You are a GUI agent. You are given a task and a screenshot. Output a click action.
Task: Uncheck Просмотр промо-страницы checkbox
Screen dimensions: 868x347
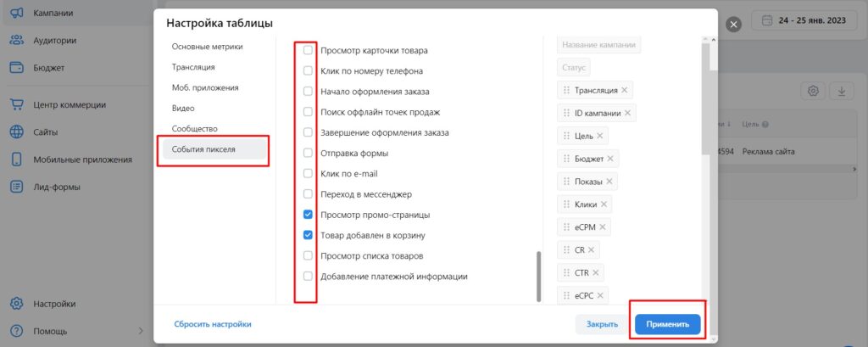coord(309,215)
